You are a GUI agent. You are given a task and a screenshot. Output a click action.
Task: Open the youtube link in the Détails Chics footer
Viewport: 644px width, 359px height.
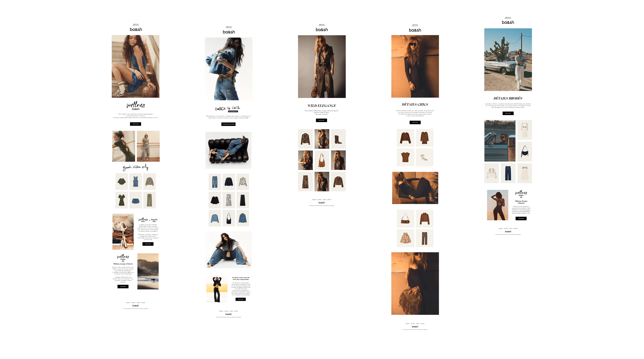tap(418, 323)
